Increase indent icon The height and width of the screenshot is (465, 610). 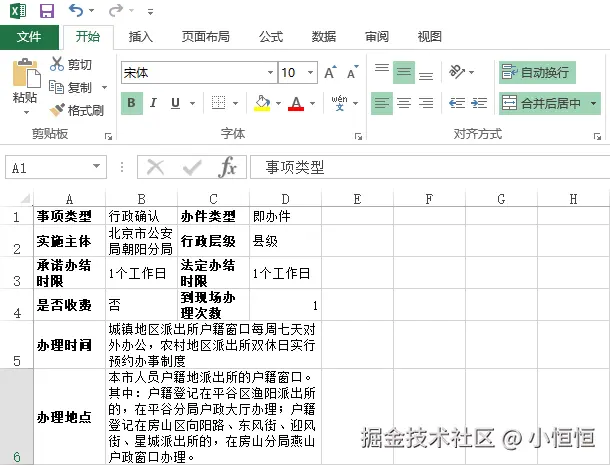tap(479, 103)
